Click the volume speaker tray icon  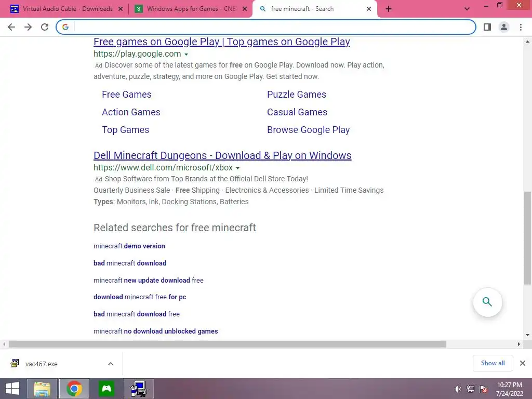(458, 389)
